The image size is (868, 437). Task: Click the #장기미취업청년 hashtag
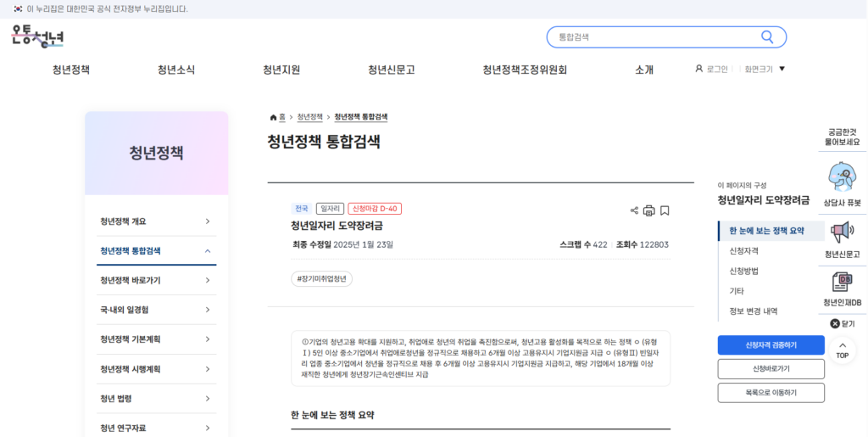coord(322,278)
